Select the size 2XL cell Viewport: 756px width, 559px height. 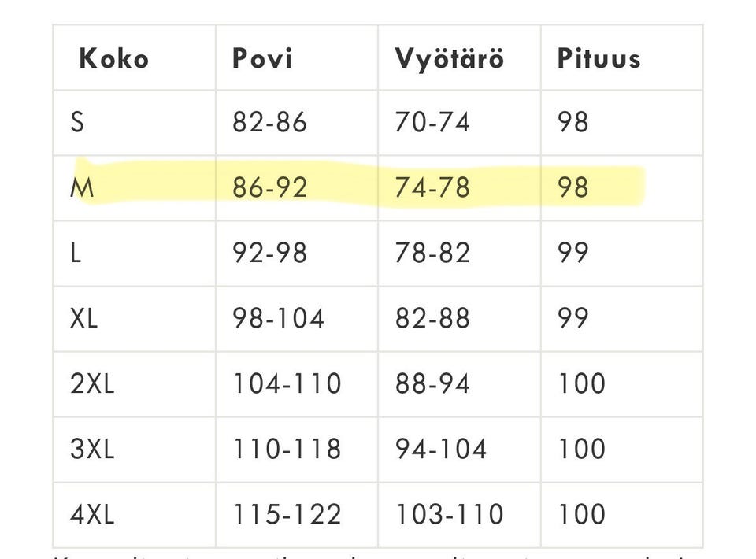coord(92,383)
